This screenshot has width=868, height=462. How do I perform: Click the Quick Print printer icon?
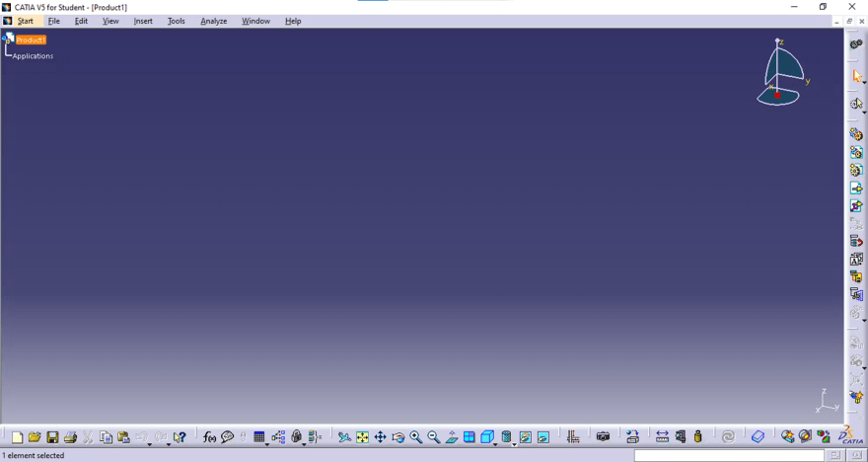pyautogui.click(x=70, y=437)
